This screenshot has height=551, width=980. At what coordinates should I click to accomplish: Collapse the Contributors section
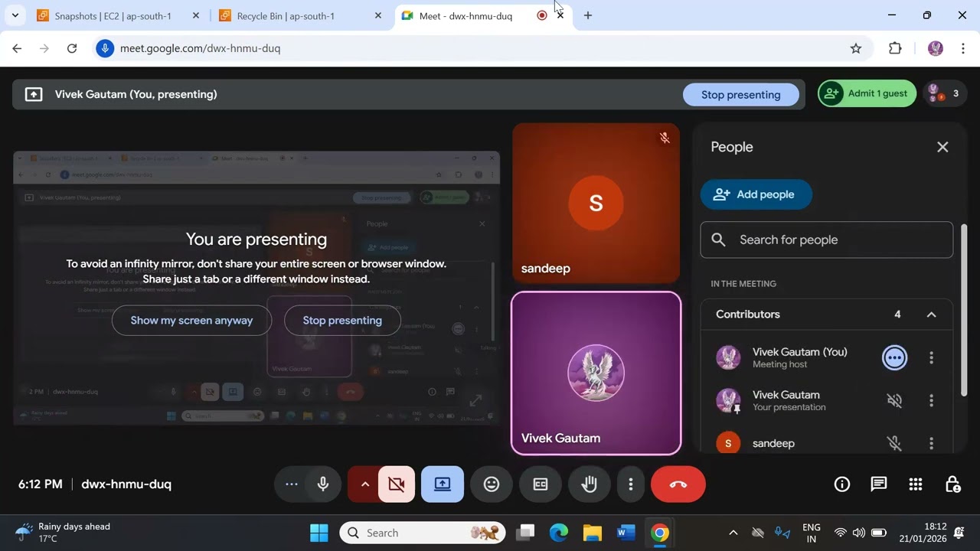pyautogui.click(x=931, y=315)
